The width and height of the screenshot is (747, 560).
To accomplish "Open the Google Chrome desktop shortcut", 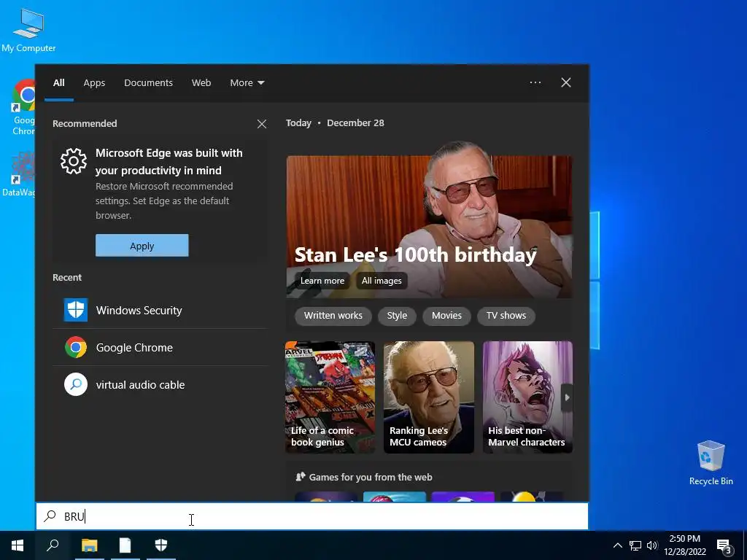I will pos(23,107).
